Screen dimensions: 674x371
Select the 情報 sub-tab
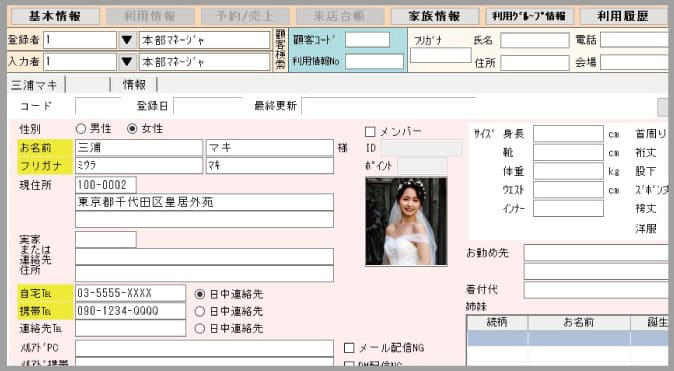point(134,85)
